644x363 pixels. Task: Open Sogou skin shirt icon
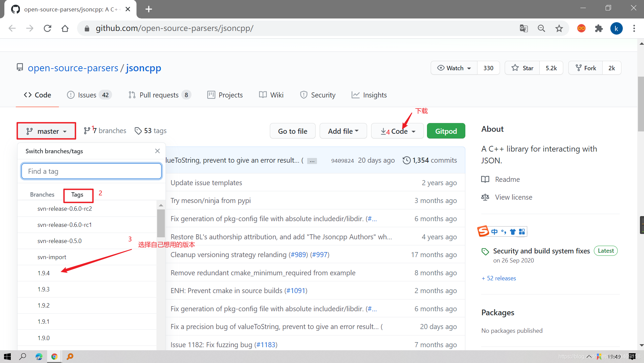[x=513, y=232]
